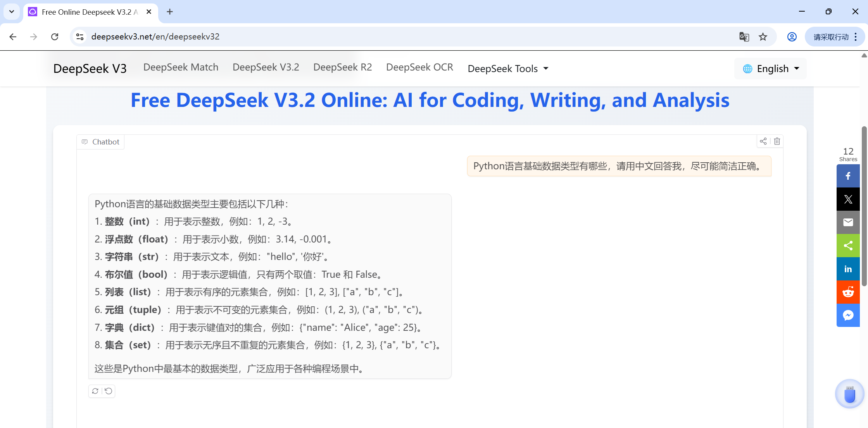Screen dimensions: 868x428
Task: Share page via Messenger
Action: (x=848, y=315)
